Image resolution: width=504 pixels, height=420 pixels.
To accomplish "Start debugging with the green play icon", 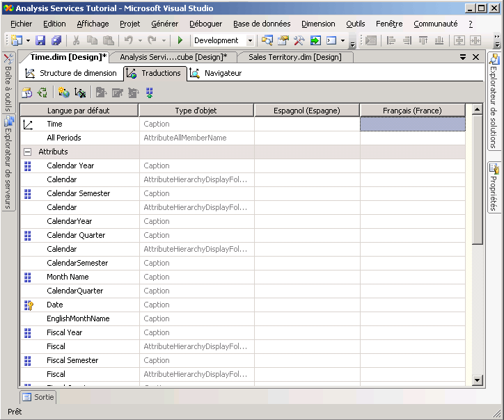I will (180, 40).
